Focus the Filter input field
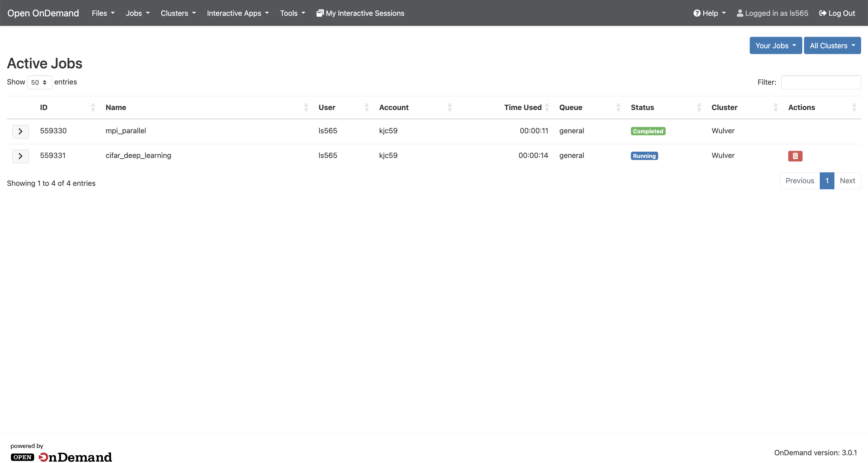 821,82
